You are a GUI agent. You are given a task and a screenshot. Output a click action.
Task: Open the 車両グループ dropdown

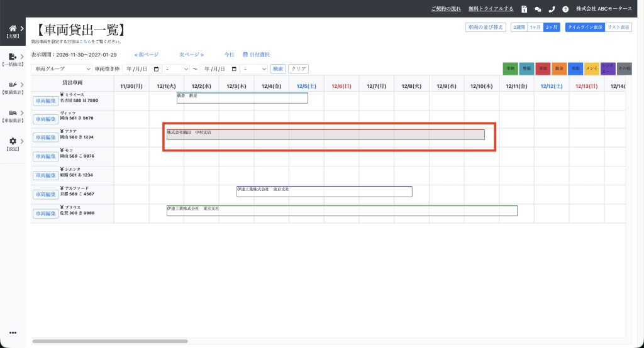click(x=62, y=68)
